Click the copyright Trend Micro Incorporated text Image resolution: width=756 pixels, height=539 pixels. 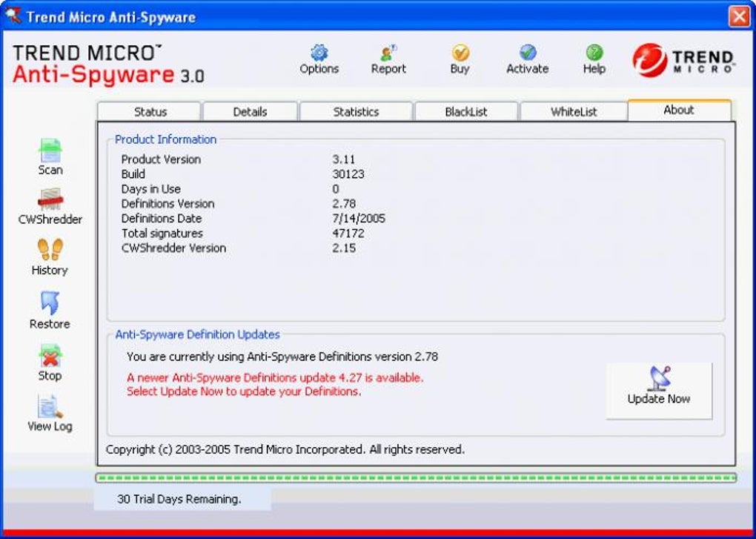pos(285,449)
